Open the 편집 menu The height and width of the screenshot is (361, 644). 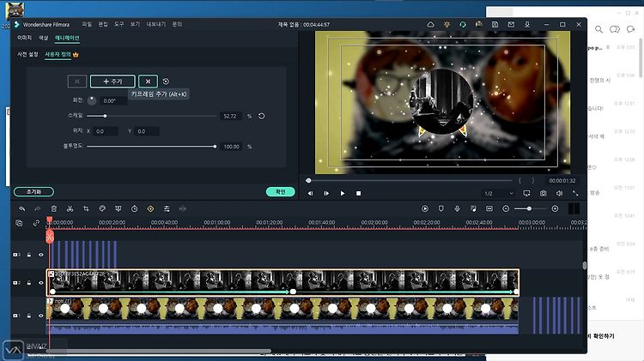point(103,24)
